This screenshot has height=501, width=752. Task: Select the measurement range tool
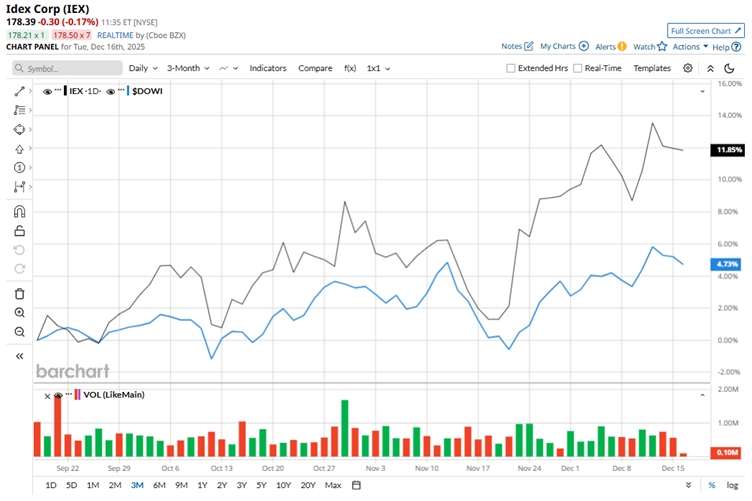tap(19, 187)
